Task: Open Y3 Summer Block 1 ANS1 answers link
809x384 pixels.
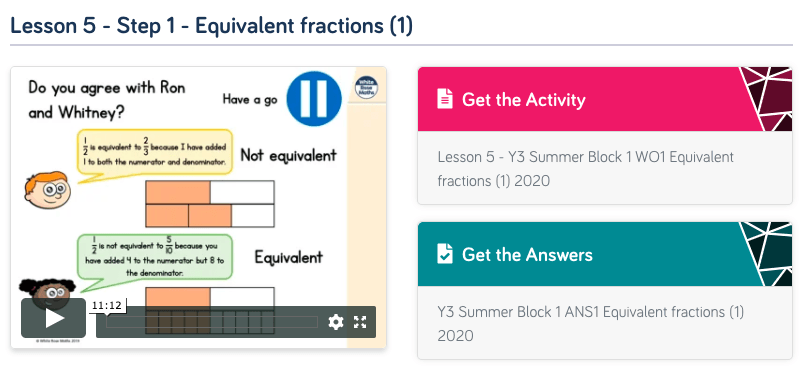Action: [590, 324]
